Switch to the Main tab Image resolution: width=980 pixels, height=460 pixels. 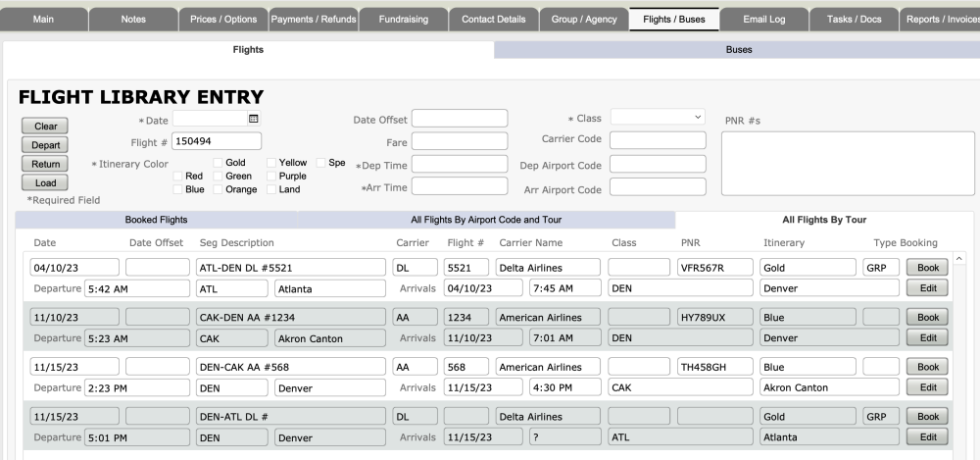click(43, 20)
